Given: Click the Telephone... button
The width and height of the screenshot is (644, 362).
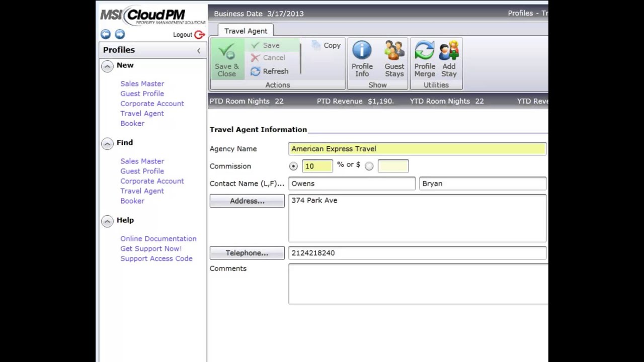Looking at the screenshot, I should 247,253.
